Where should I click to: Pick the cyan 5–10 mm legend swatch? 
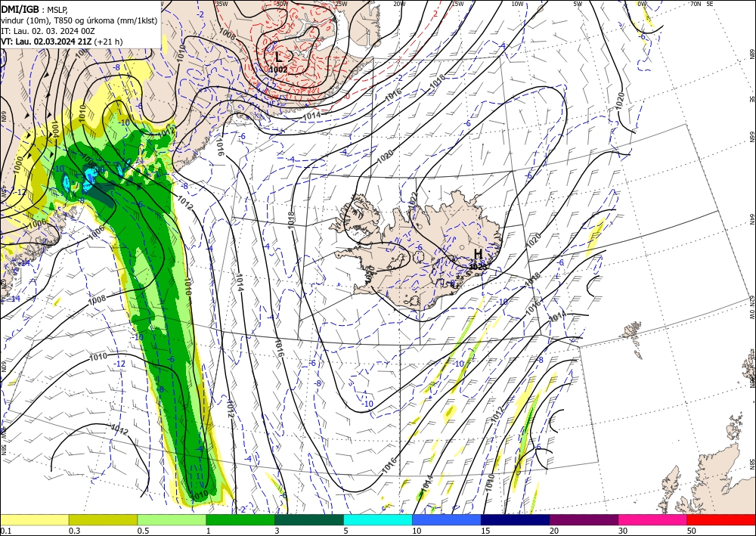click(x=378, y=519)
